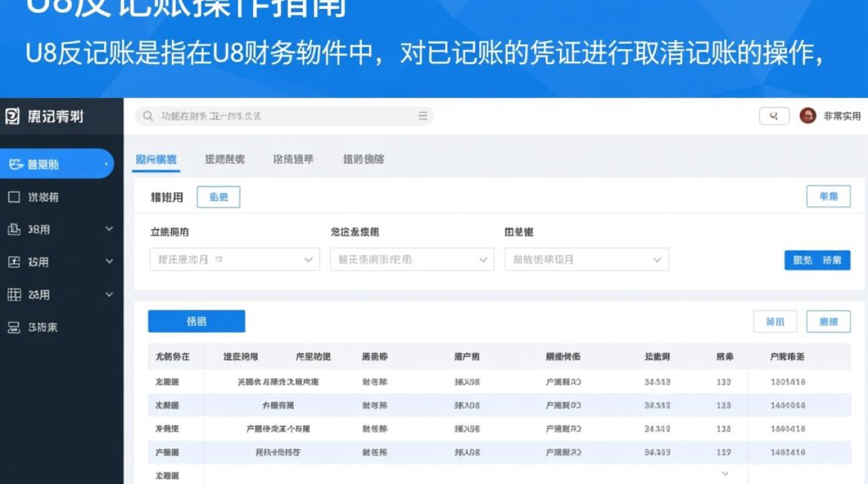
Task: Select the active underlined blue tab
Action: (156, 159)
